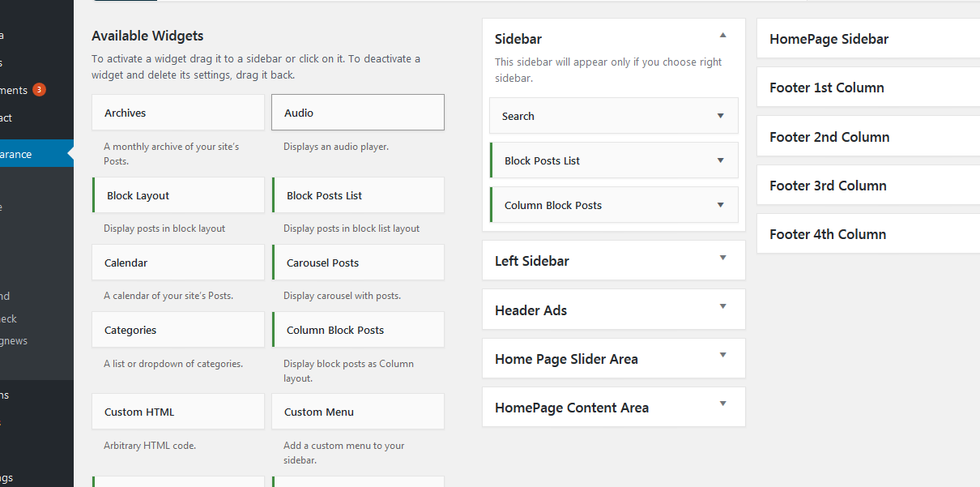This screenshot has width=980, height=487.
Task: Select the Audio available widget
Action: coord(357,113)
